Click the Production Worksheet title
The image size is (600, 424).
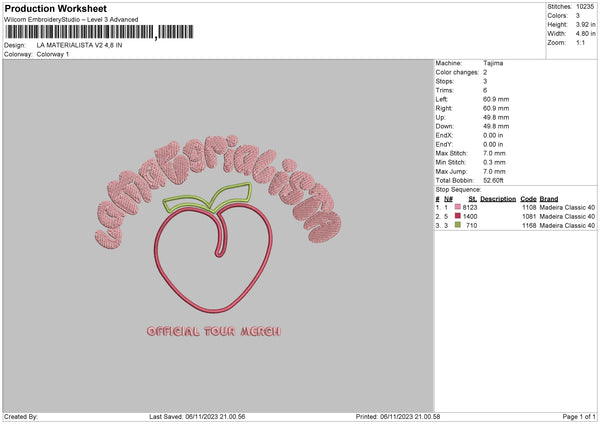tap(55, 8)
